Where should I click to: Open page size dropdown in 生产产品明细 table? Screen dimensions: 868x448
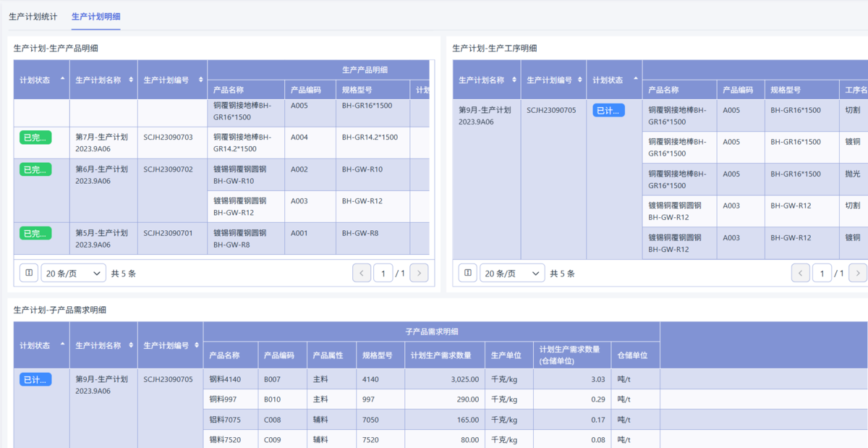click(73, 273)
